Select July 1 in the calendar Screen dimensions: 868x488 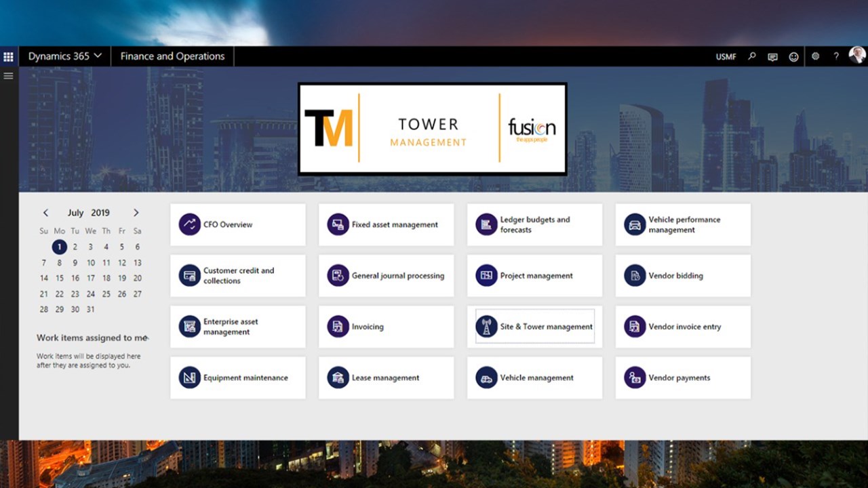(x=60, y=247)
